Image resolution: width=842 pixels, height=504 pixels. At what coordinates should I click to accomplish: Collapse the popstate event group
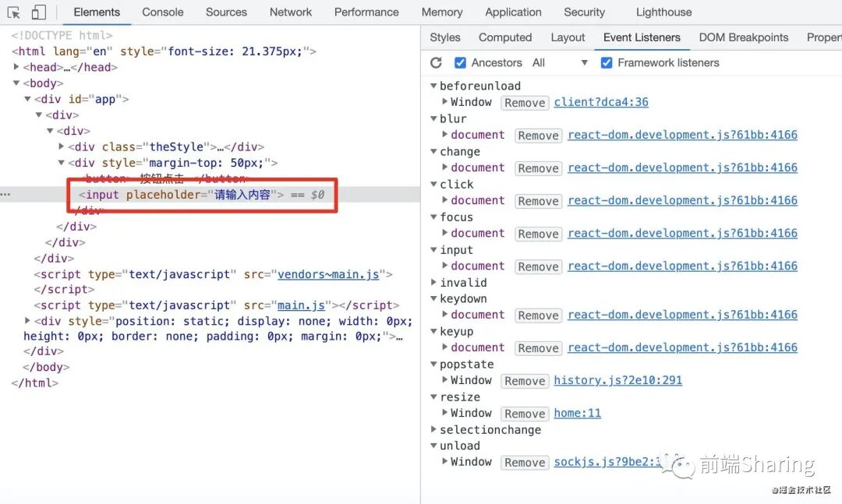(x=433, y=364)
